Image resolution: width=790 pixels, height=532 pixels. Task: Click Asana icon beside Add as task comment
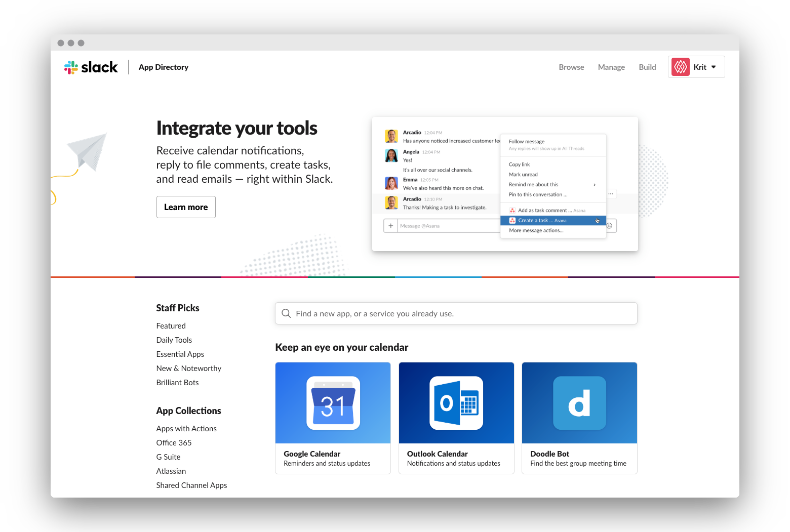(x=512, y=210)
